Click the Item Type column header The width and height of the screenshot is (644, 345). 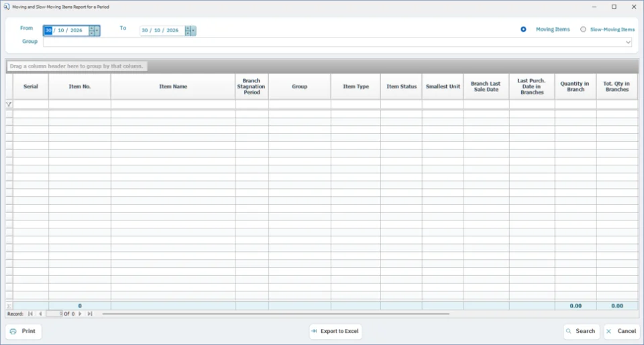coord(356,86)
